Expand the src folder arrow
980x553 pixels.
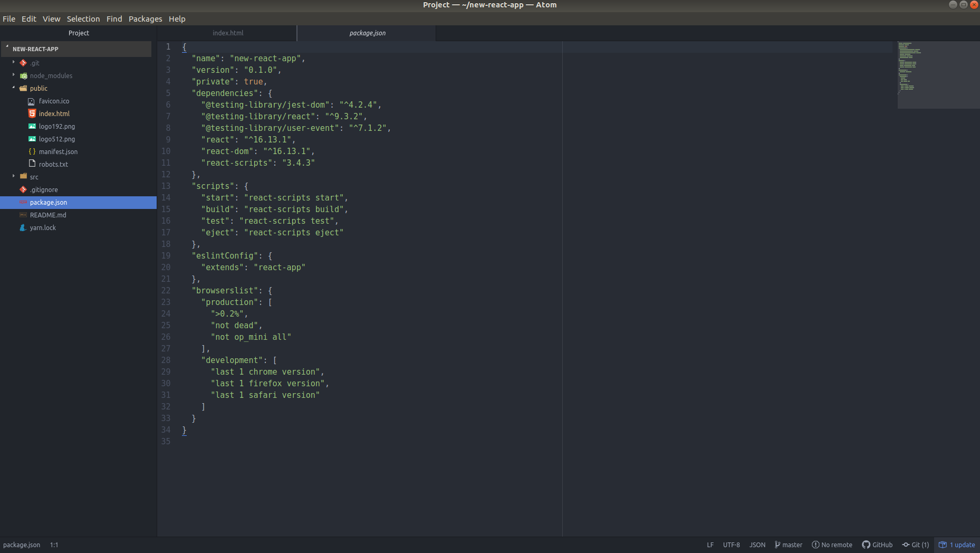point(14,176)
